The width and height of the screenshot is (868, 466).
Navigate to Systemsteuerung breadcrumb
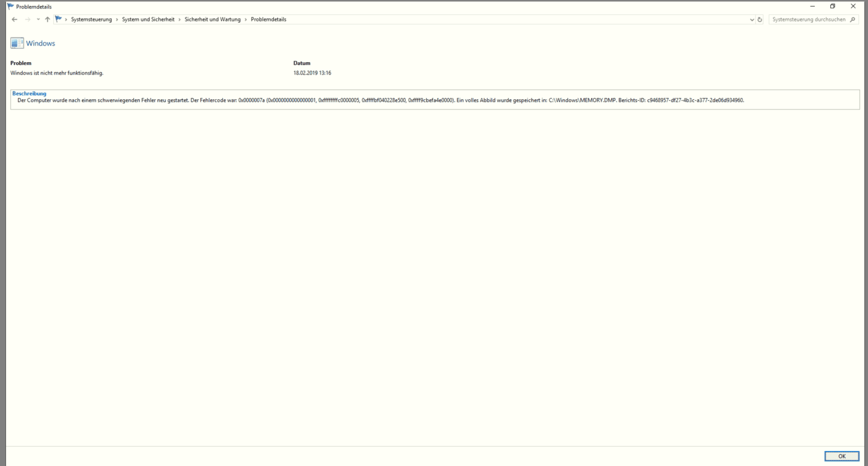91,20
